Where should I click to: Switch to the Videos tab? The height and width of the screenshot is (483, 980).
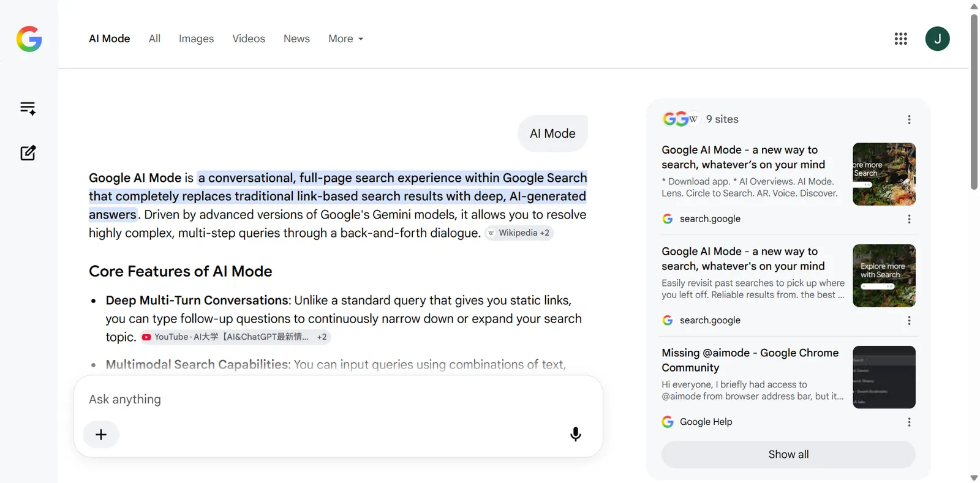(249, 39)
